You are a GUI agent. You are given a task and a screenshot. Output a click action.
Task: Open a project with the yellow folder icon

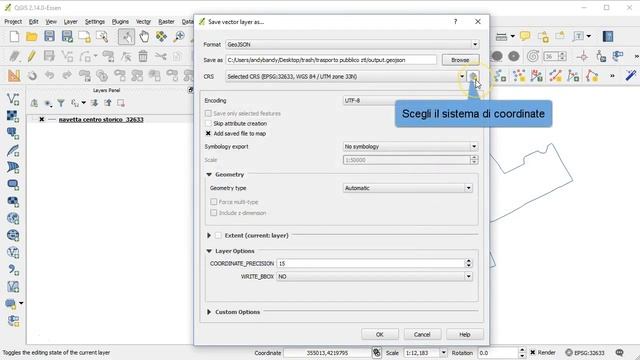pyautogui.click(x=31, y=37)
